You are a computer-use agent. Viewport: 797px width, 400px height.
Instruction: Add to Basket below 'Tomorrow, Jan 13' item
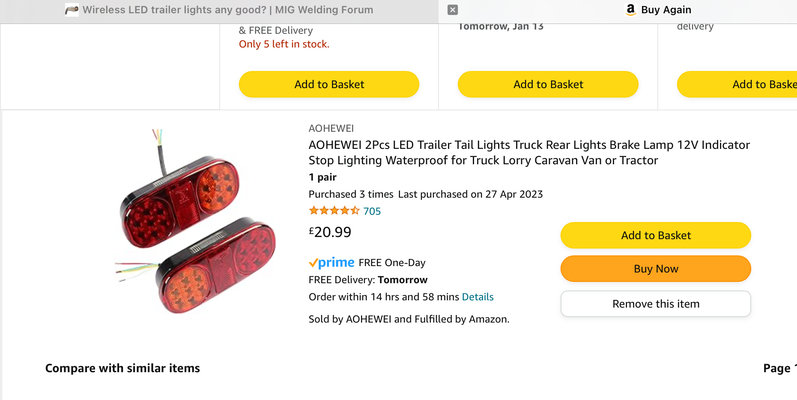click(x=548, y=84)
